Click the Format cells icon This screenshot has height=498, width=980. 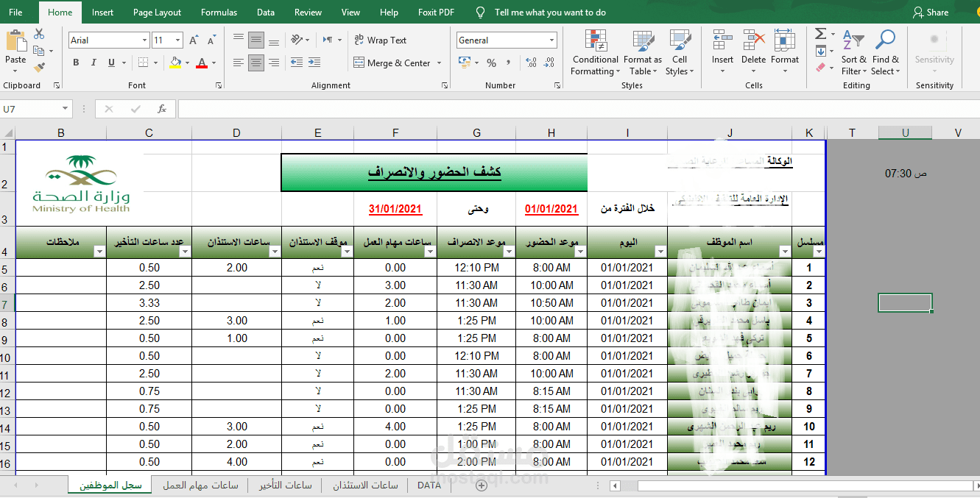point(785,40)
